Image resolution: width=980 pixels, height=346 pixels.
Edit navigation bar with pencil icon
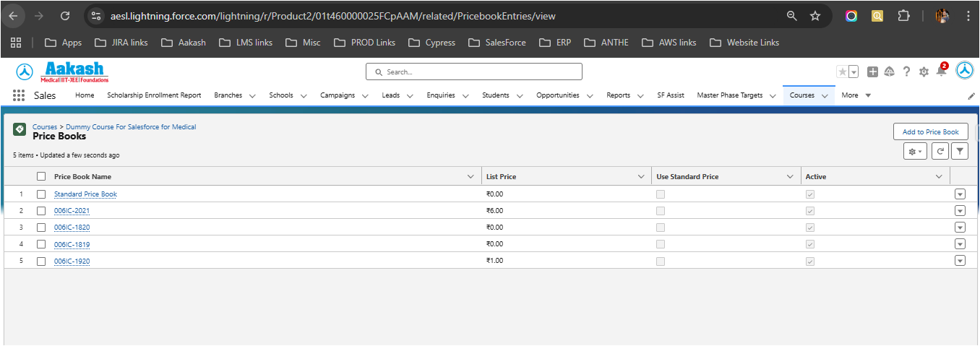(x=971, y=96)
